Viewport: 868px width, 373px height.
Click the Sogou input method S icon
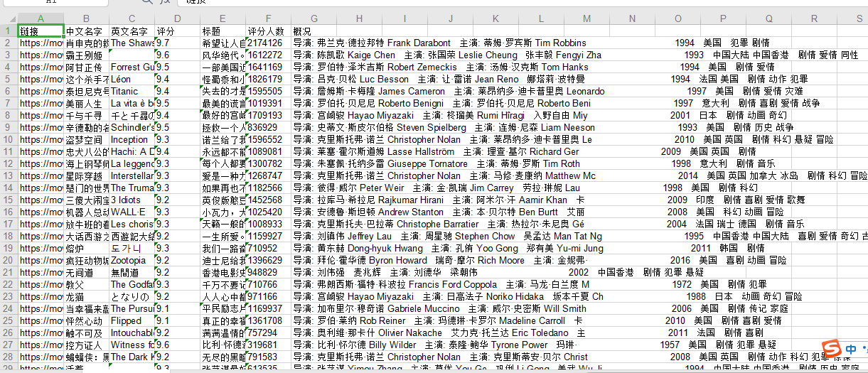coord(830,348)
